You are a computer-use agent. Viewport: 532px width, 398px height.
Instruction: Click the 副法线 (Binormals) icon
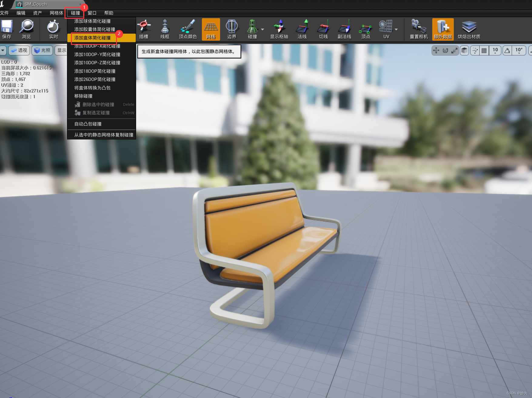pos(345,29)
